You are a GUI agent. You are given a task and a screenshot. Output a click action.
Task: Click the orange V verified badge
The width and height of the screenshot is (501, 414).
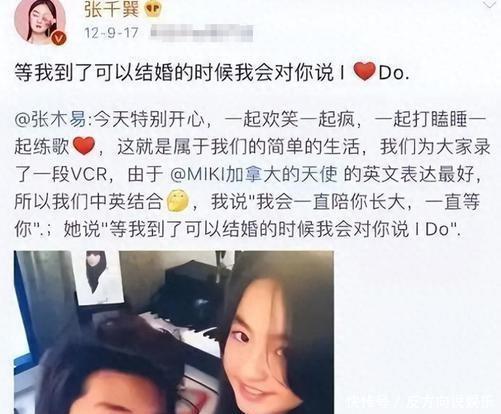59,38
